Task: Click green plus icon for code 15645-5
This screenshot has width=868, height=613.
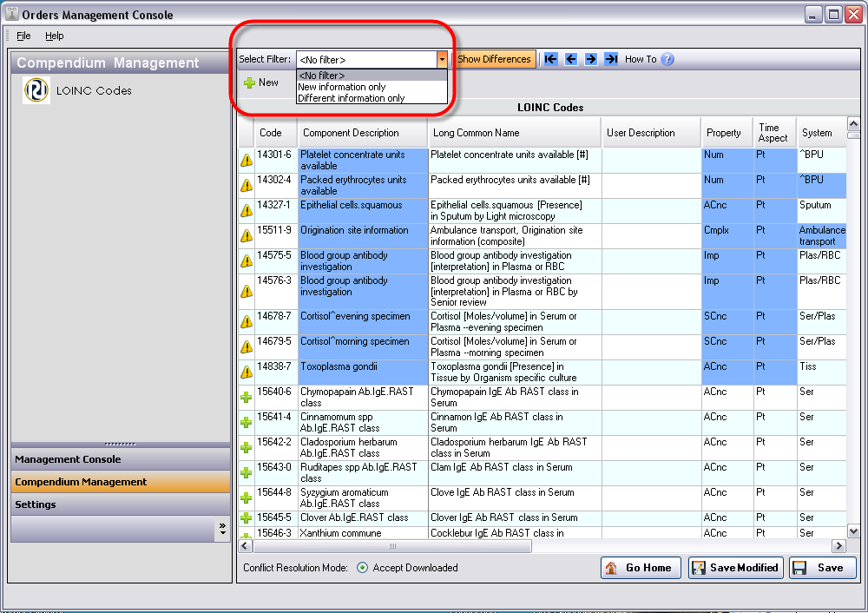Action: 247,518
